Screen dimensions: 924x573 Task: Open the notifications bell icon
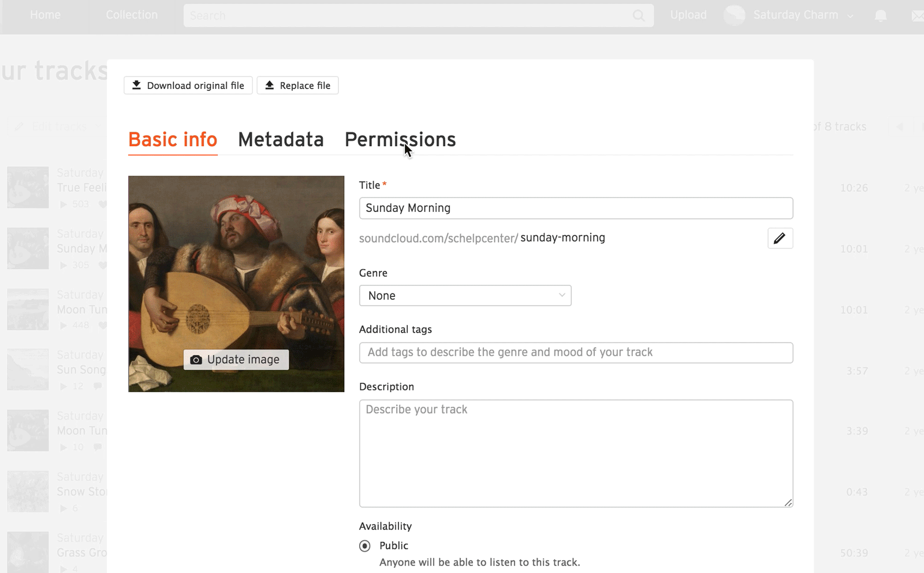click(880, 16)
